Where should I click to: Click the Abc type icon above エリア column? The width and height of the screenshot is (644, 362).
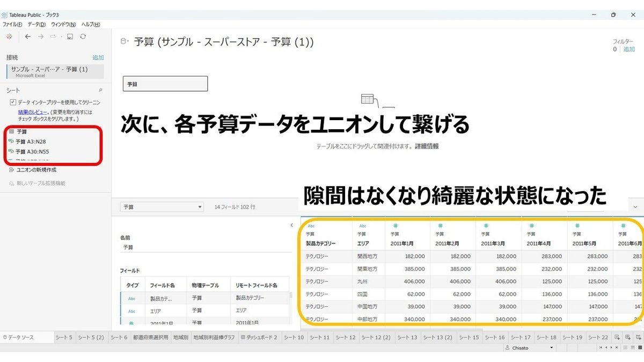pyautogui.click(x=362, y=226)
